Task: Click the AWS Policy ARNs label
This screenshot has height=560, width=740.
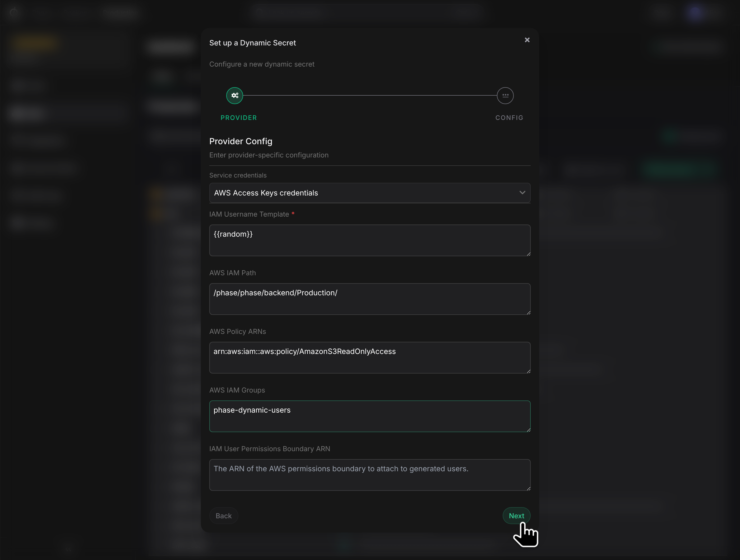Action: coord(238,332)
